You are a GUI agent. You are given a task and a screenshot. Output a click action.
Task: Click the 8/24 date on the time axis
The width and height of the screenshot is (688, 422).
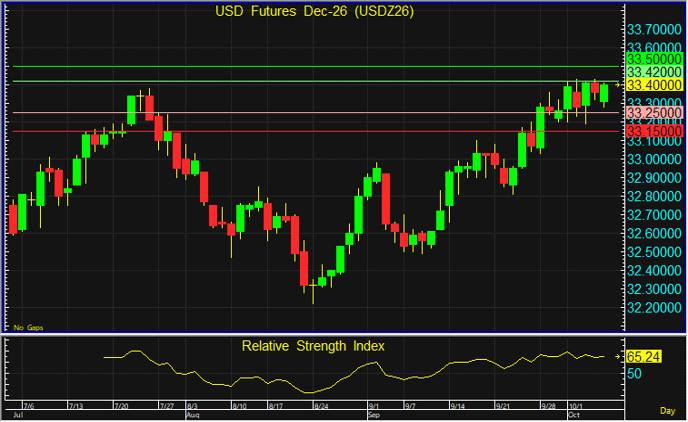[x=321, y=407]
